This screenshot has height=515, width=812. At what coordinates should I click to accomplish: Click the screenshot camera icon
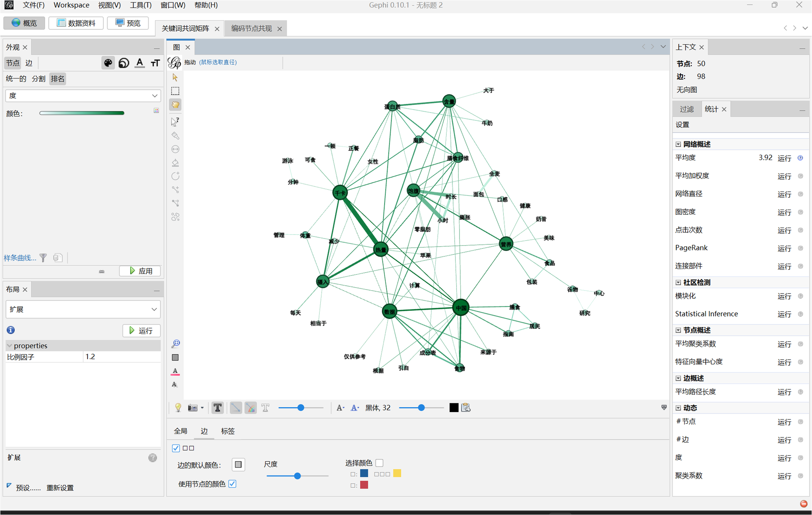[193, 408]
